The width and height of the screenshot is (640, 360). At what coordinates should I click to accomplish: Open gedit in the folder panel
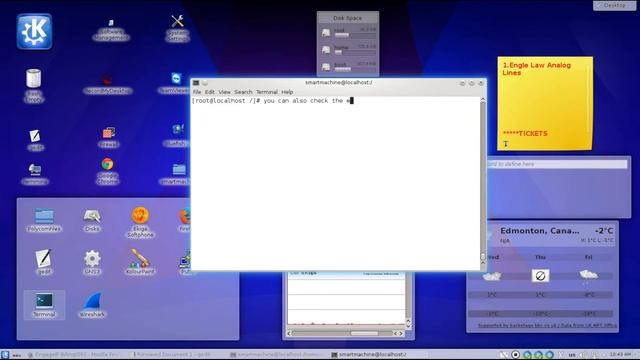coord(44,262)
